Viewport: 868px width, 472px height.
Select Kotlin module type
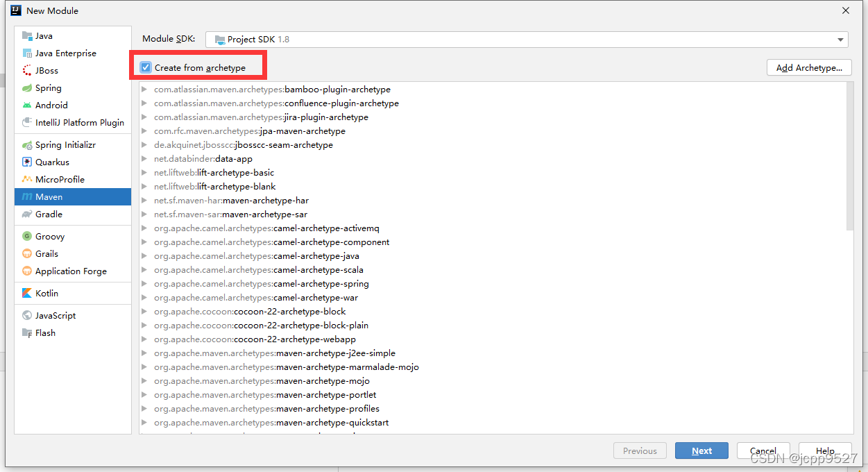pyautogui.click(x=73, y=294)
